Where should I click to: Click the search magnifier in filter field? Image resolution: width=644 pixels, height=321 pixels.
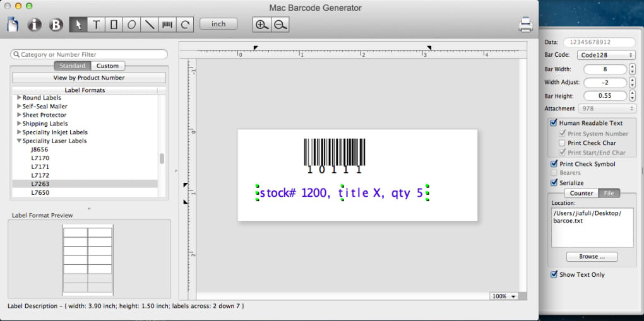click(16, 54)
